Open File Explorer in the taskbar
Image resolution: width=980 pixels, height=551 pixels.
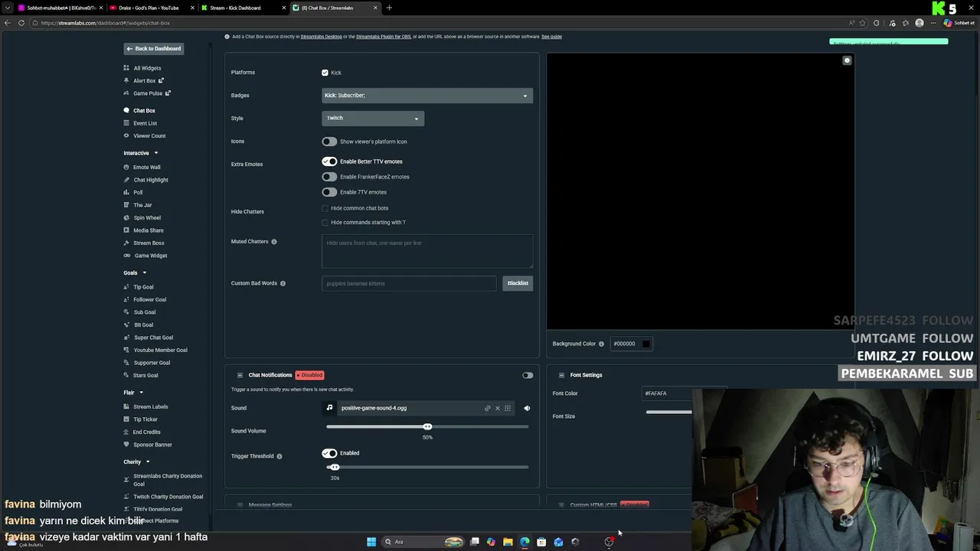tap(508, 542)
